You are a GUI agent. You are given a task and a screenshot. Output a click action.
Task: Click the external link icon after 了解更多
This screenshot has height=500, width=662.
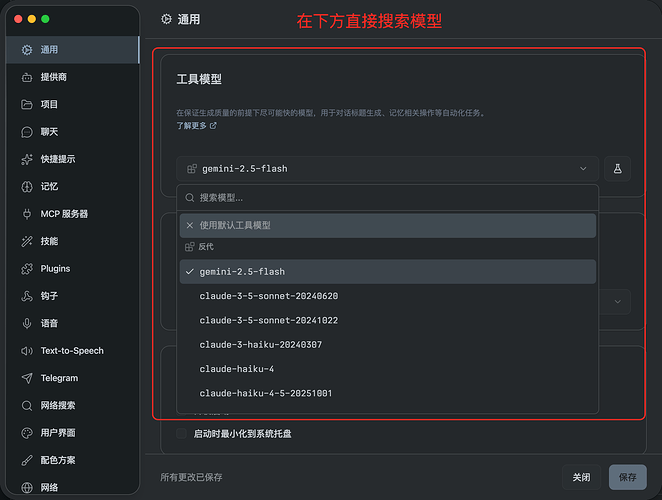click(x=213, y=125)
